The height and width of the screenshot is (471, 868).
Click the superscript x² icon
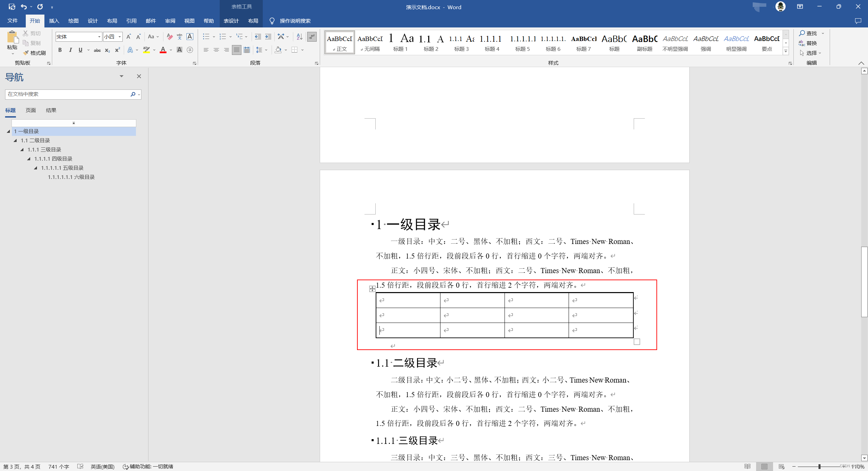(x=117, y=50)
